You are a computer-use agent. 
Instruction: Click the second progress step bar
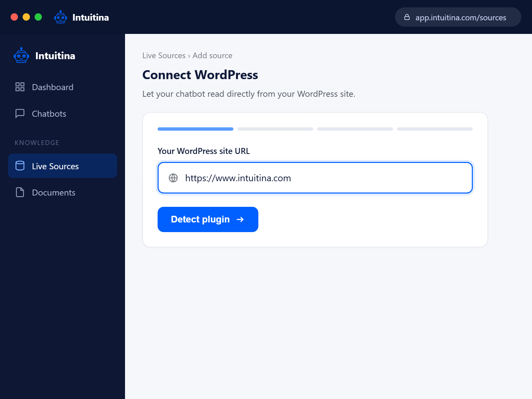275,129
